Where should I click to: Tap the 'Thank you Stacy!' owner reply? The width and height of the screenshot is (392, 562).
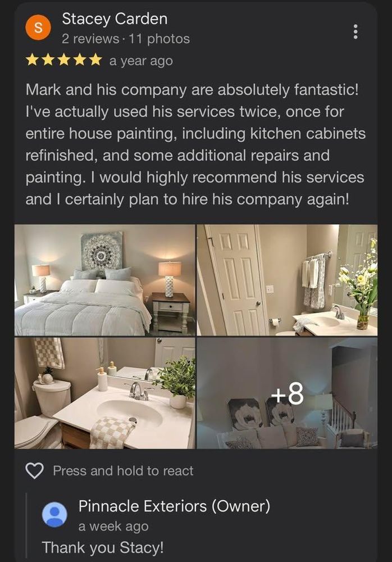click(x=103, y=547)
